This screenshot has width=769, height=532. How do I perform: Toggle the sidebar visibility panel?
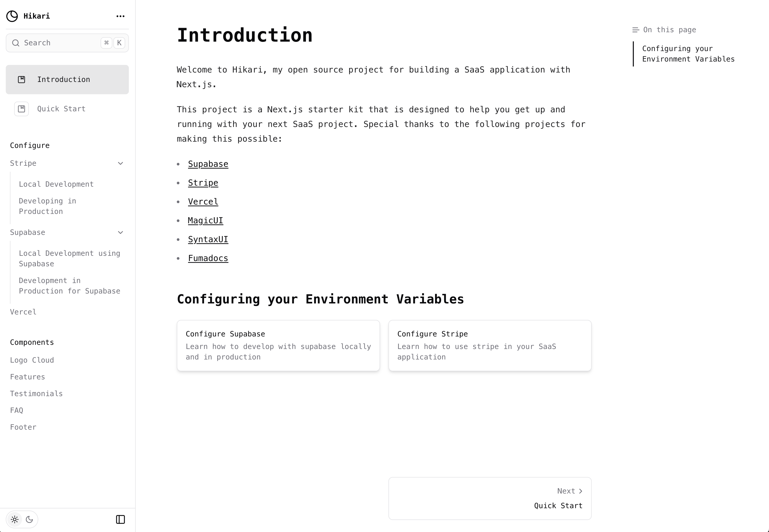pos(121,519)
